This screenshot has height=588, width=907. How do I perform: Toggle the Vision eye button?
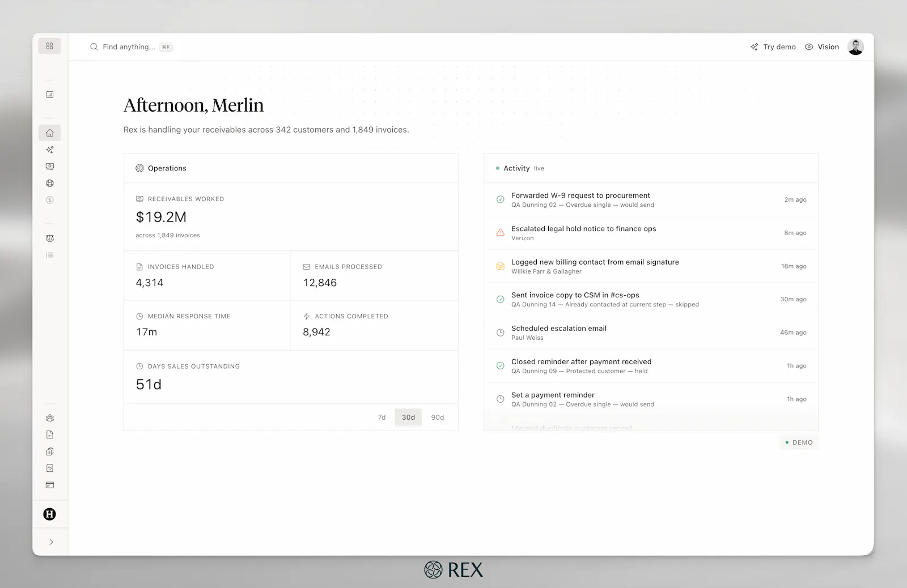click(821, 47)
